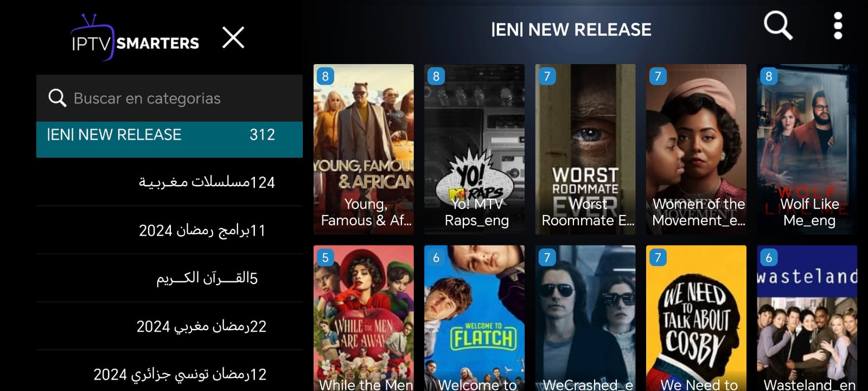The width and height of the screenshot is (868, 391).
Task: Open Worst Roommate Ever poster
Action: point(585,149)
